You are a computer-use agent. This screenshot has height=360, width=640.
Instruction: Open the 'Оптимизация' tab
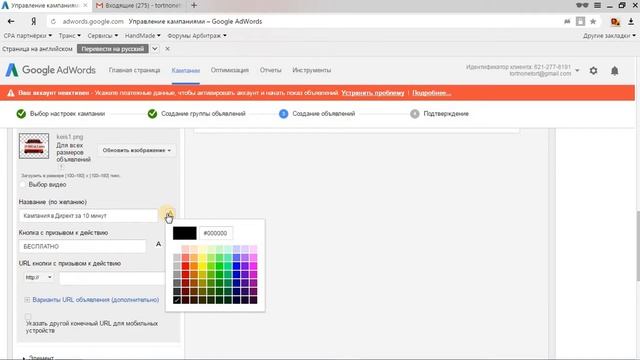click(230, 70)
